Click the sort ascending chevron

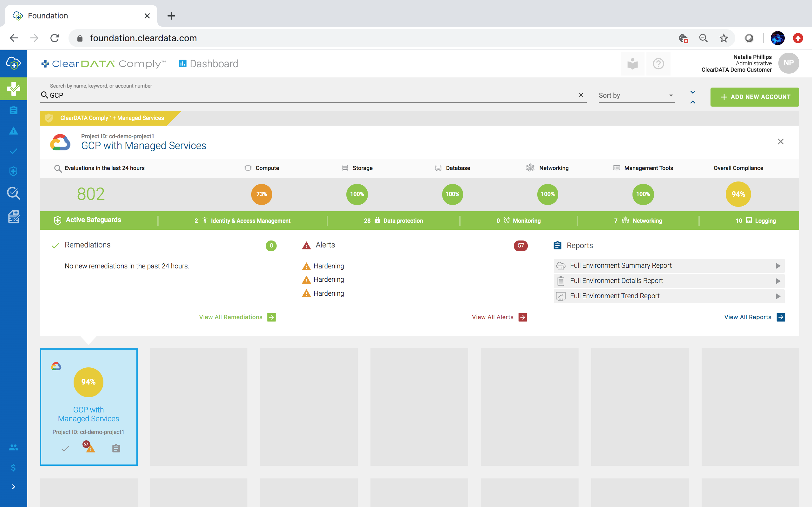[x=693, y=102]
